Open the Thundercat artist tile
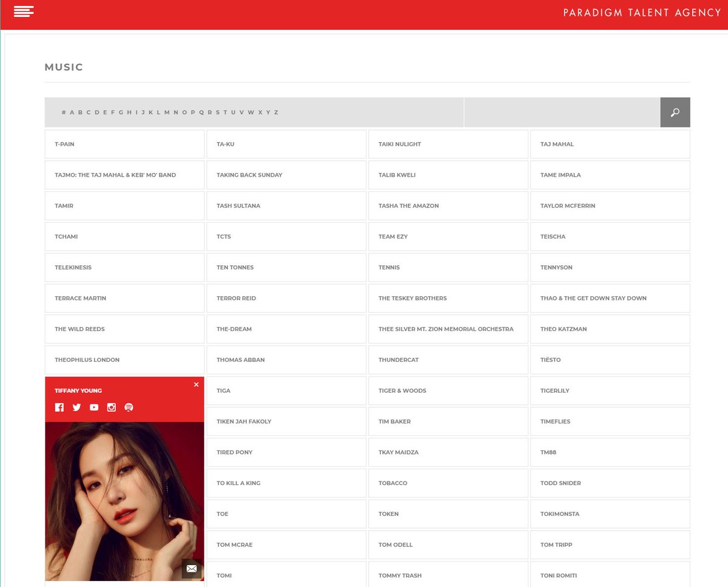Screen dimensions: 728x587 pos(448,360)
